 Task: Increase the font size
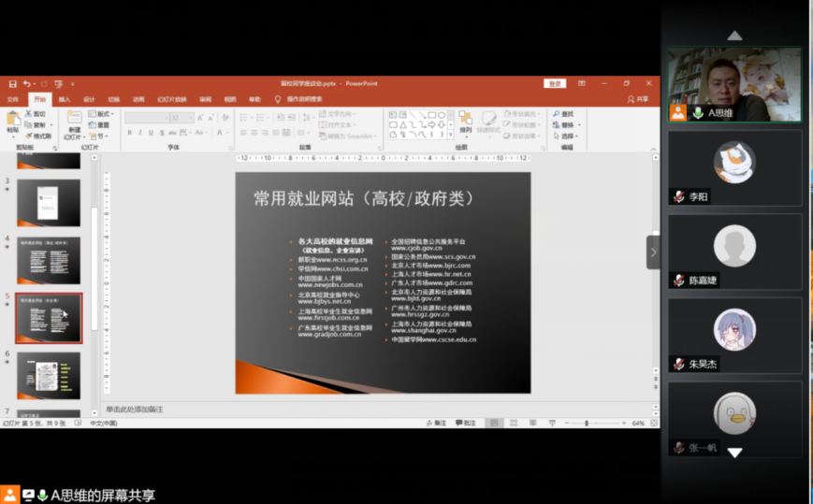[x=200, y=118]
